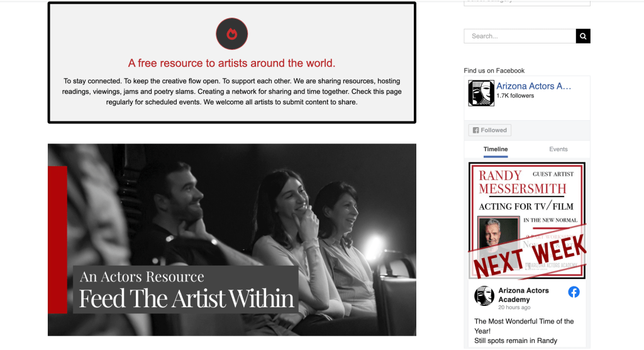Viewport: 644px width, 350px height.
Task: Open the Arizona Actors A… page title link
Action: (x=533, y=86)
